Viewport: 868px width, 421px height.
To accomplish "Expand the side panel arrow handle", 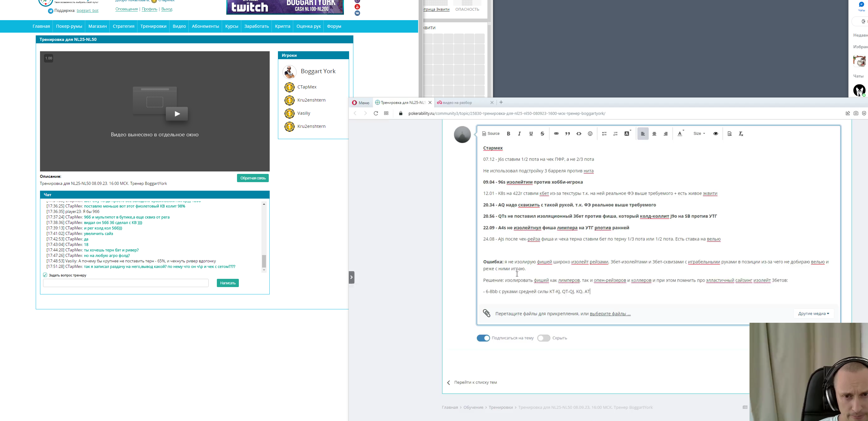I will pos(352,277).
